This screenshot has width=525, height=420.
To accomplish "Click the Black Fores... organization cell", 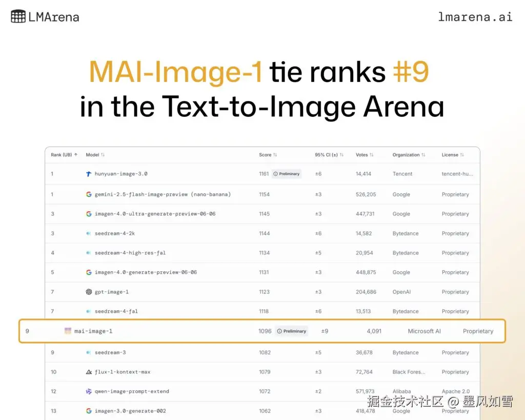I will point(409,372).
